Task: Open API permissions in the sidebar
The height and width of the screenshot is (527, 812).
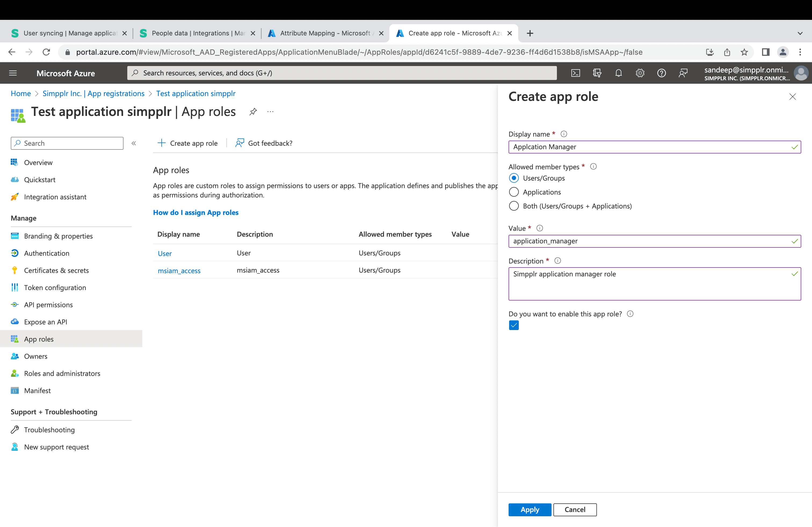Action: click(x=48, y=304)
